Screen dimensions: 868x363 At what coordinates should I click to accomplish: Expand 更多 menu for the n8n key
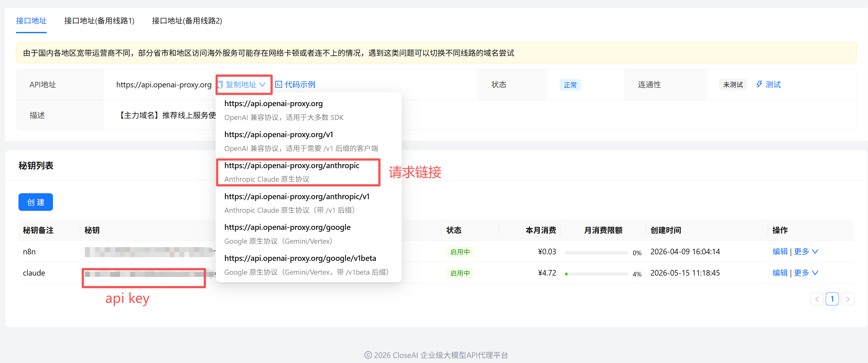point(806,252)
